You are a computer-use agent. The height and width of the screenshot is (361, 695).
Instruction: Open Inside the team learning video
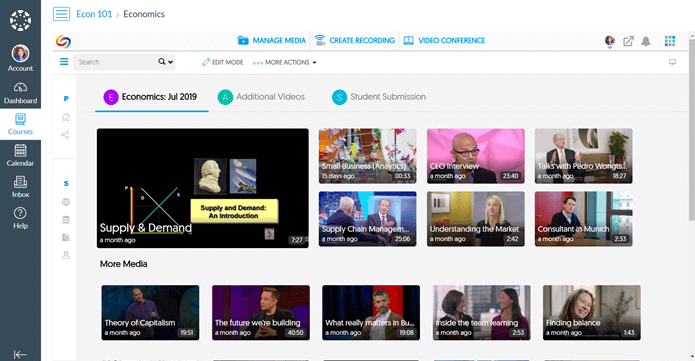pyautogui.click(x=481, y=313)
